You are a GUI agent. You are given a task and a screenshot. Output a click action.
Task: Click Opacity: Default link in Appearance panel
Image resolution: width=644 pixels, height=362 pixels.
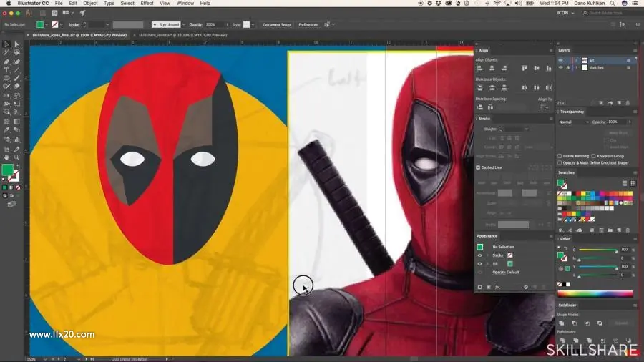[506, 272]
